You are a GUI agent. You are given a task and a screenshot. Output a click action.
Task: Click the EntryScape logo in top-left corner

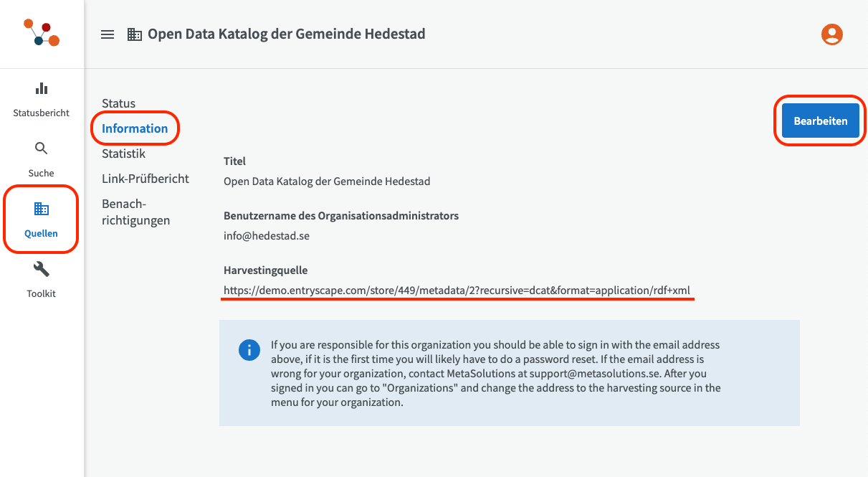tap(42, 33)
